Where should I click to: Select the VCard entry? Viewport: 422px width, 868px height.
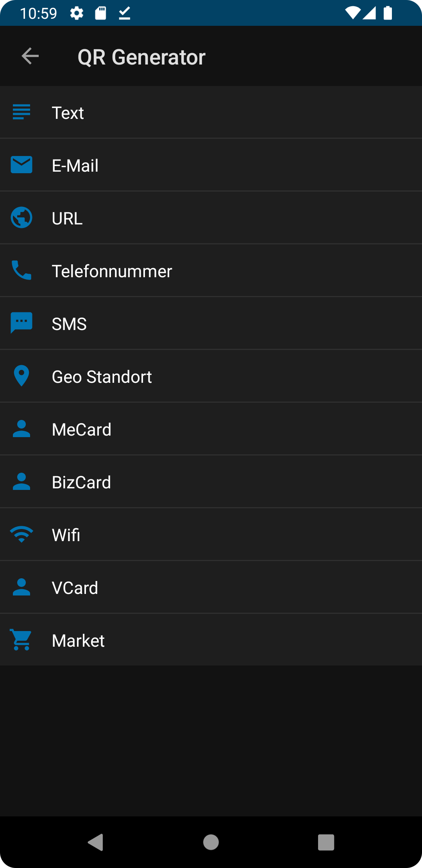point(211,588)
